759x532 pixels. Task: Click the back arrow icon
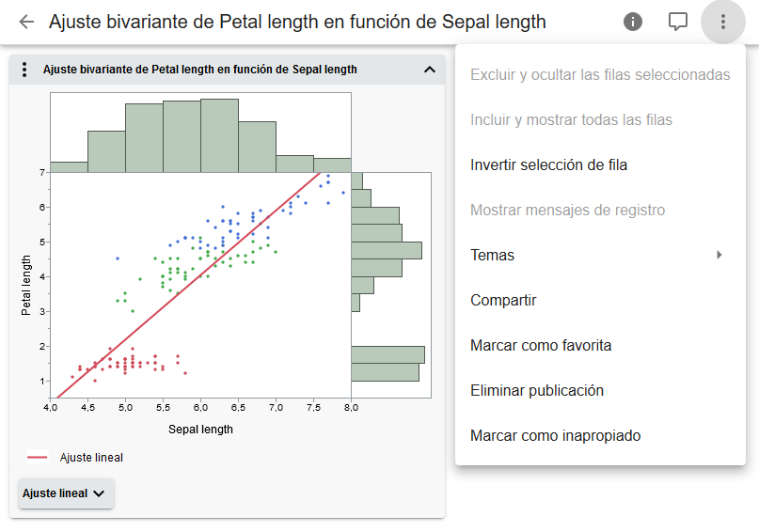pyautogui.click(x=26, y=22)
